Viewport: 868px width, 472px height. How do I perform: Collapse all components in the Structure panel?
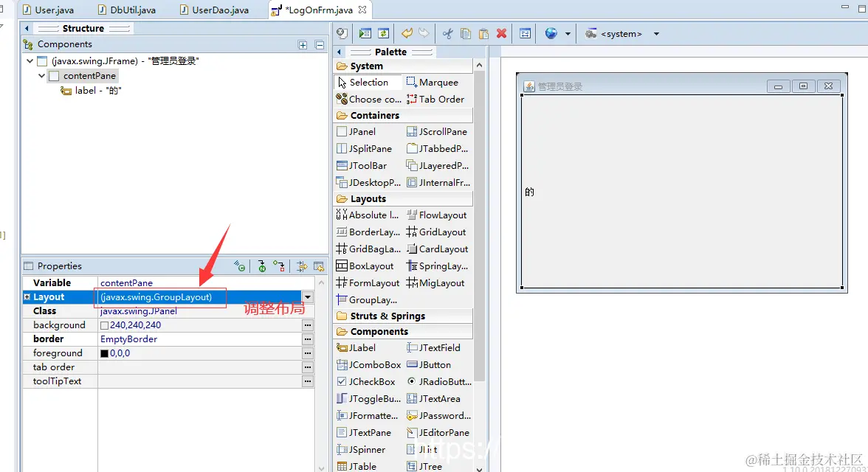click(320, 45)
